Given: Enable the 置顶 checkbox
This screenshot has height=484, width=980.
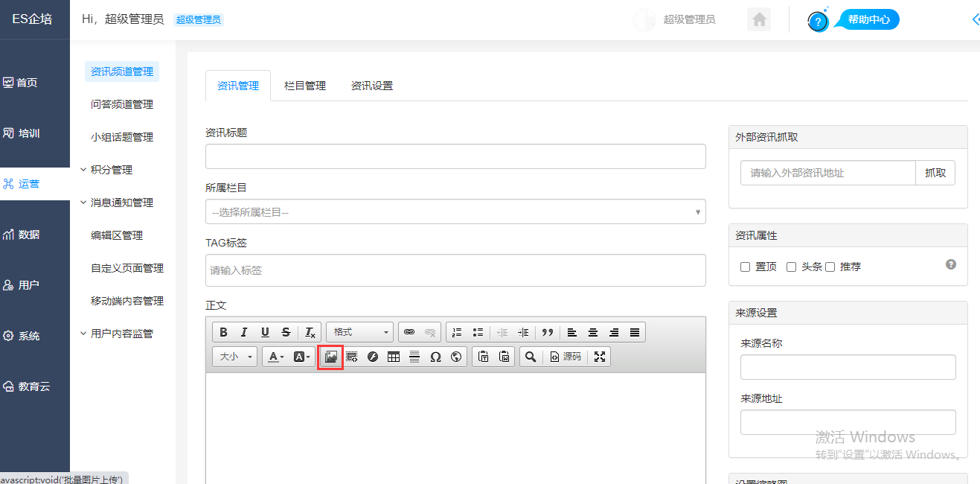Looking at the screenshot, I should point(745,267).
